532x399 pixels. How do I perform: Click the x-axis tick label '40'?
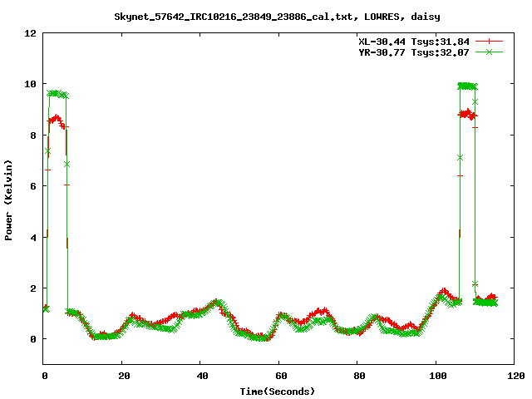click(203, 376)
